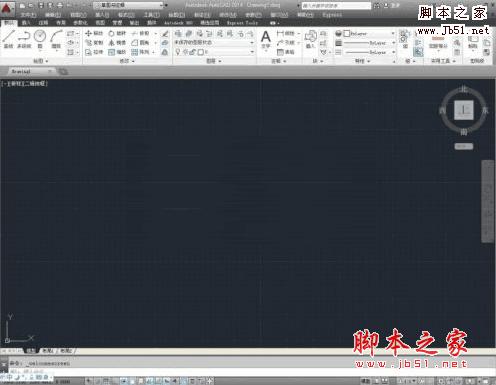Screen dimensions: 496x385
Task: Expand the 注释 Annotation panel title
Action: pyautogui.click(x=279, y=61)
